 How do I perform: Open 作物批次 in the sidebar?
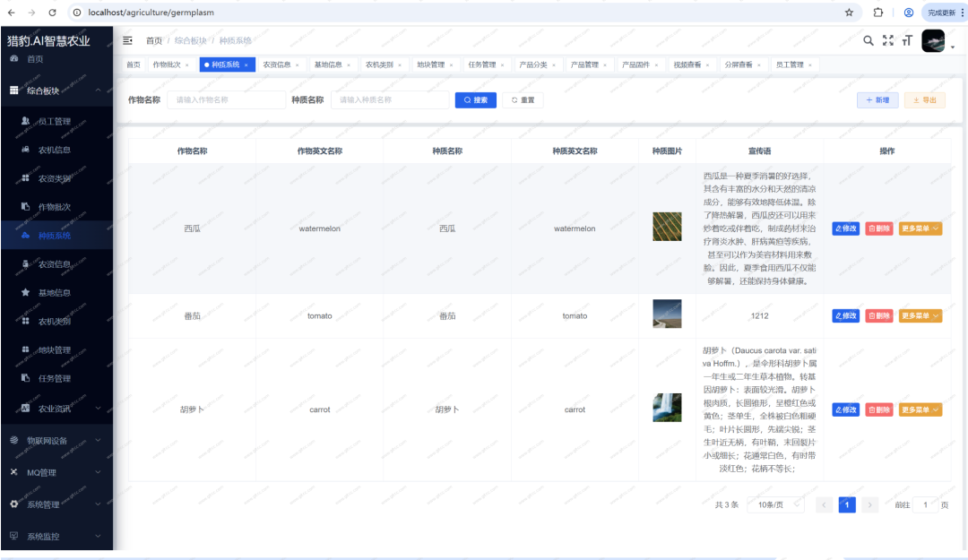(x=56, y=207)
